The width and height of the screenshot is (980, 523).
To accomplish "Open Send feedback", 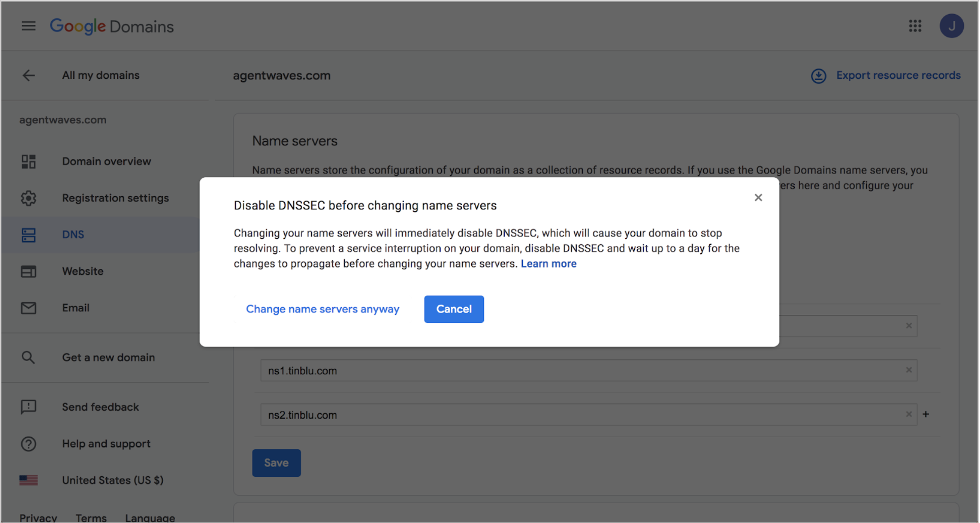I will 100,407.
